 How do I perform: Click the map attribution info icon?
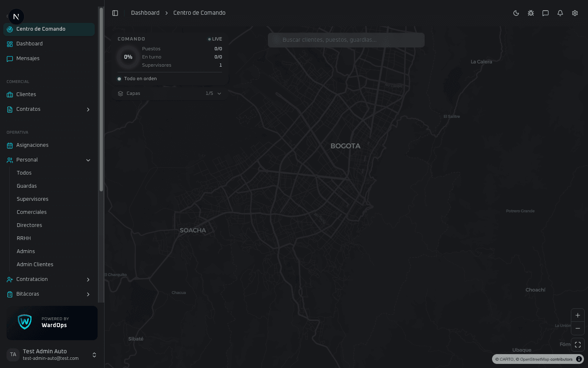coord(579,359)
